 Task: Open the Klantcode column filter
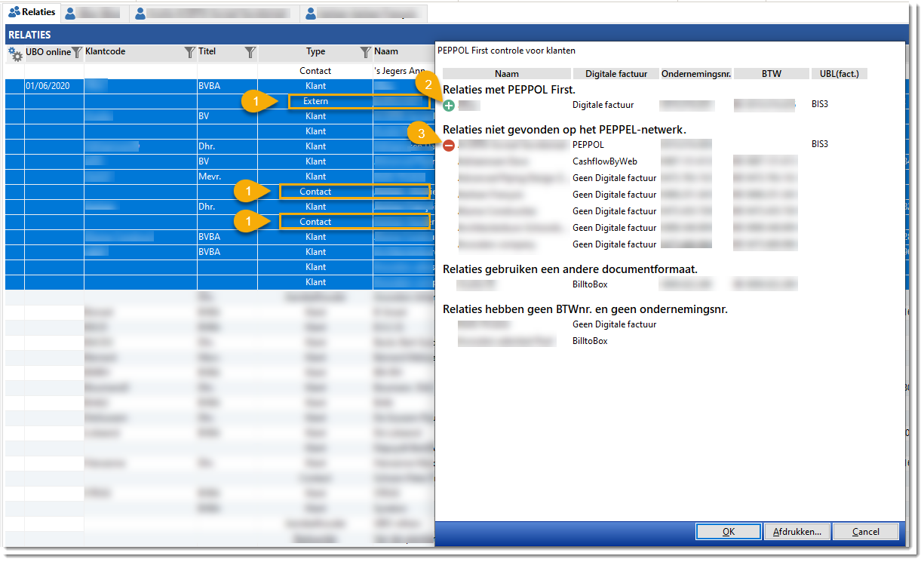190,53
